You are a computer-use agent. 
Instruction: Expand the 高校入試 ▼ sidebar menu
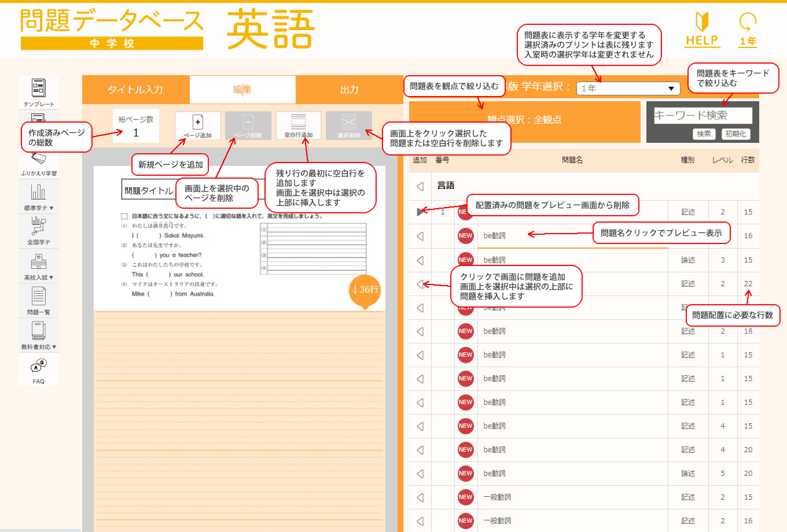38,267
